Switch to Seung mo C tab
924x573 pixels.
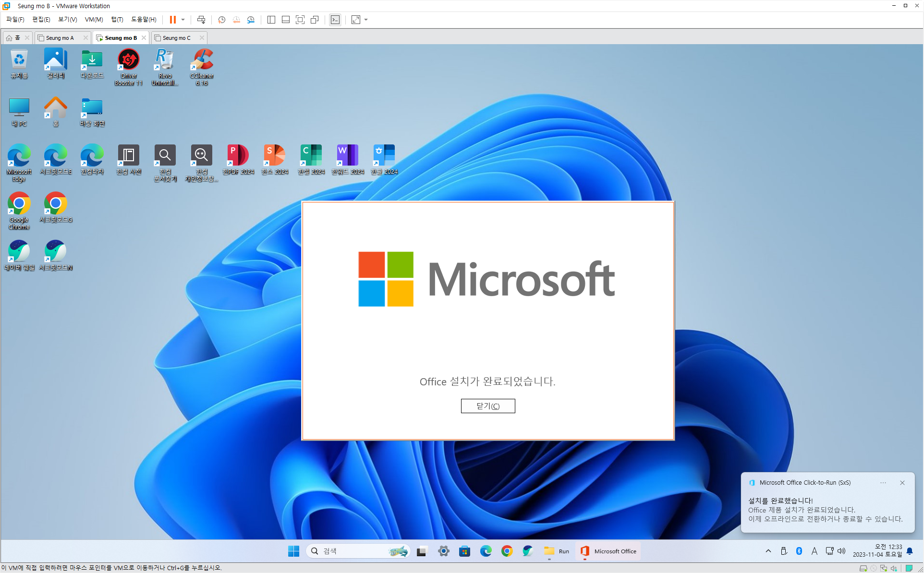pos(176,38)
